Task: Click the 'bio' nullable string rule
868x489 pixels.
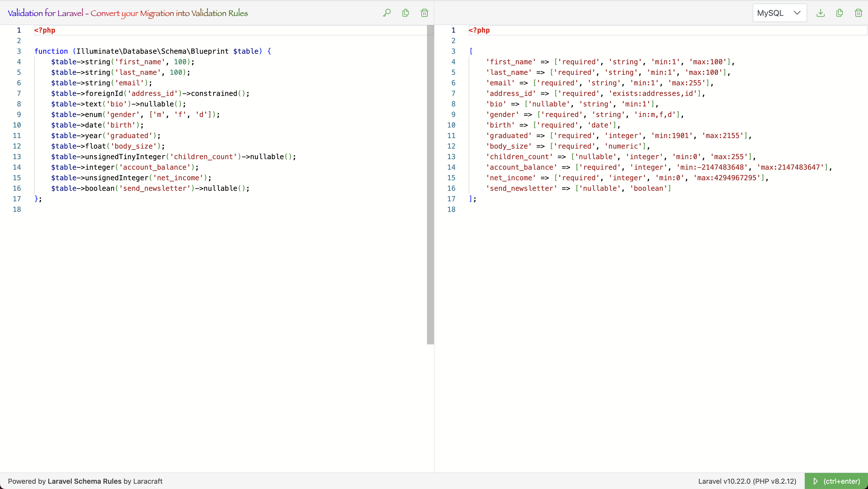Action: 572,104
